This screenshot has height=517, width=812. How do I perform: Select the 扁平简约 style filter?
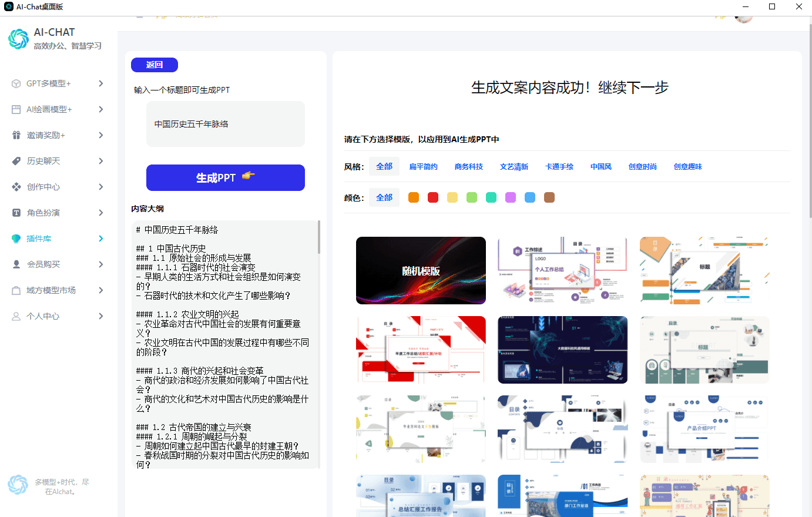(424, 167)
